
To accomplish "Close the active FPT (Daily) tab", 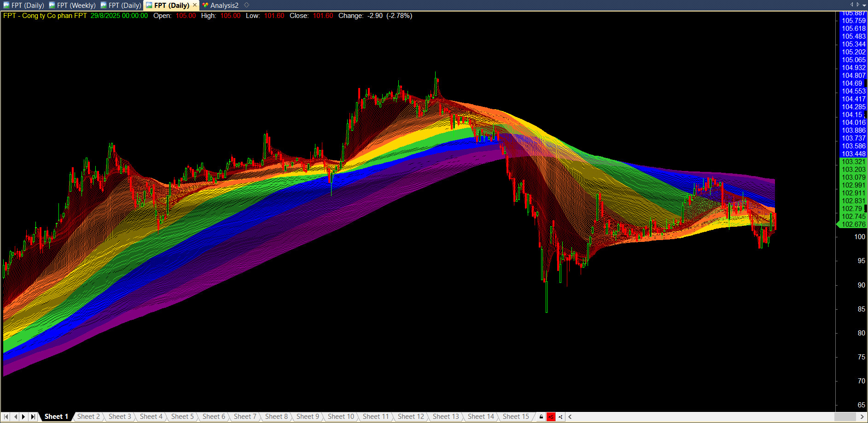I will [195, 5].
